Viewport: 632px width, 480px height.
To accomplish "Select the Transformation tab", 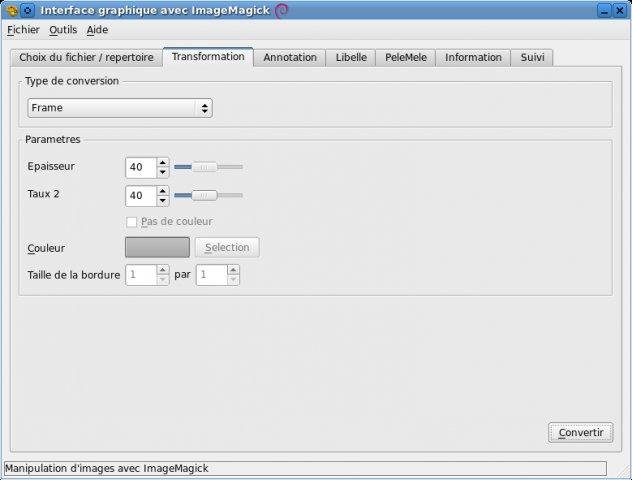I will click(x=208, y=57).
